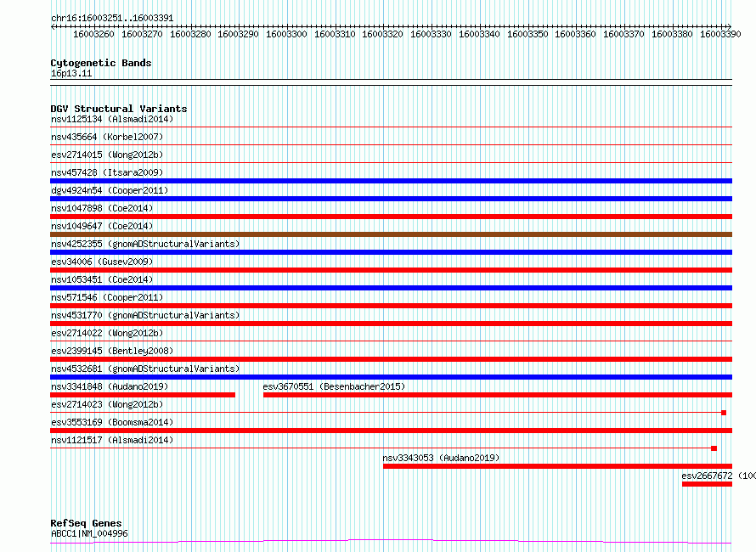The width and height of the screenshot is (756, 552).
Task: Select nsv4532681 (gnomADStructuralVariants) entry
Action: tap(145, 369)
